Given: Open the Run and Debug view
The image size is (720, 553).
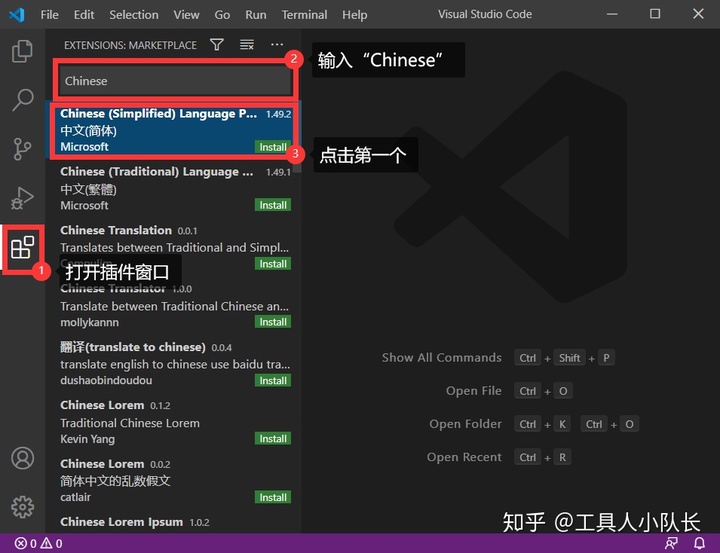Looking at the screenshot, I should click(x=22, y=198).
